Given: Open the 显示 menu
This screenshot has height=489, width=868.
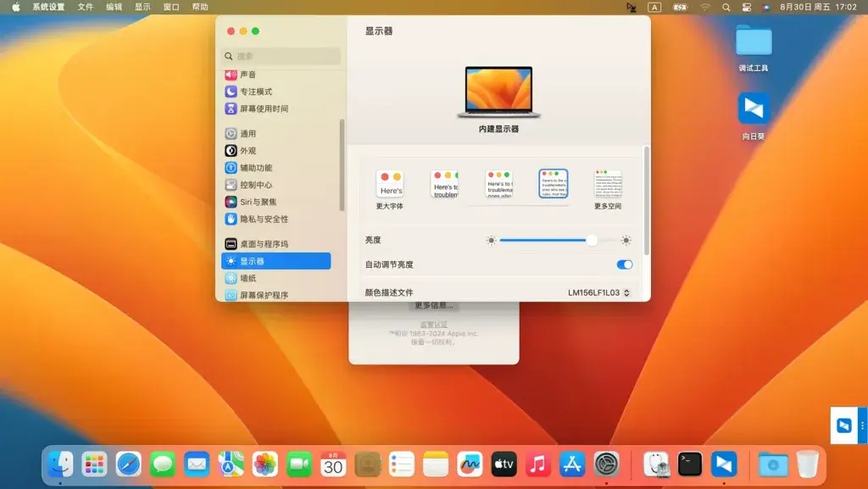Looking at the screenshot, I should click(142, 7).
